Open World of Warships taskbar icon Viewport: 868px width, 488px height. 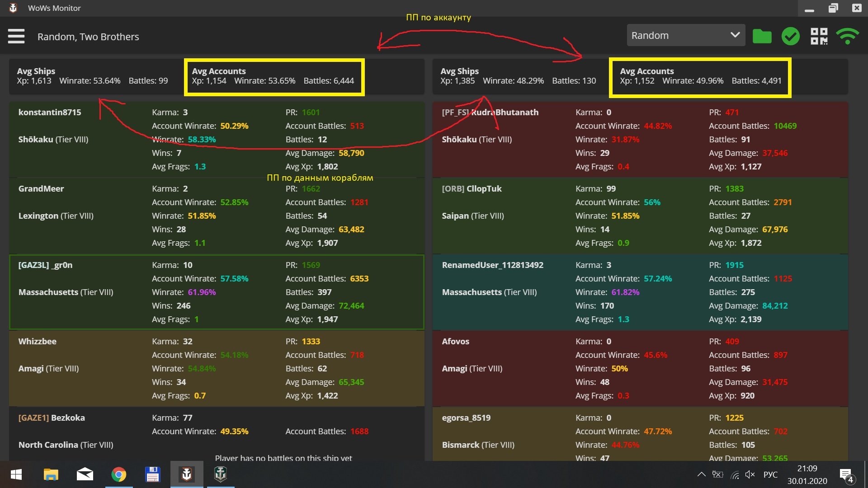220,474
